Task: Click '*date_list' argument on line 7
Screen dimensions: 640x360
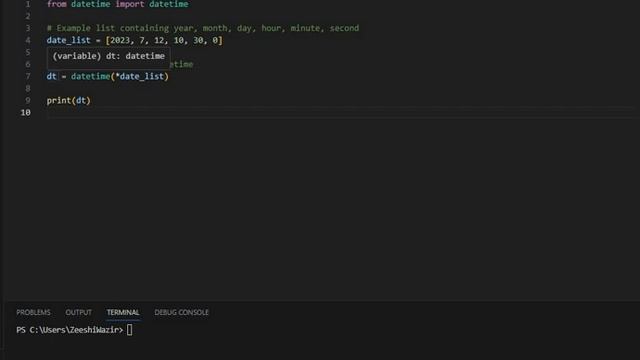Action: click(140, 76)
